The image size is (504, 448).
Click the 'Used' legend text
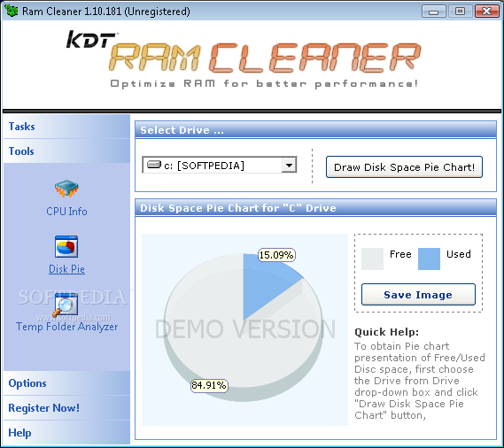point(459,254)
